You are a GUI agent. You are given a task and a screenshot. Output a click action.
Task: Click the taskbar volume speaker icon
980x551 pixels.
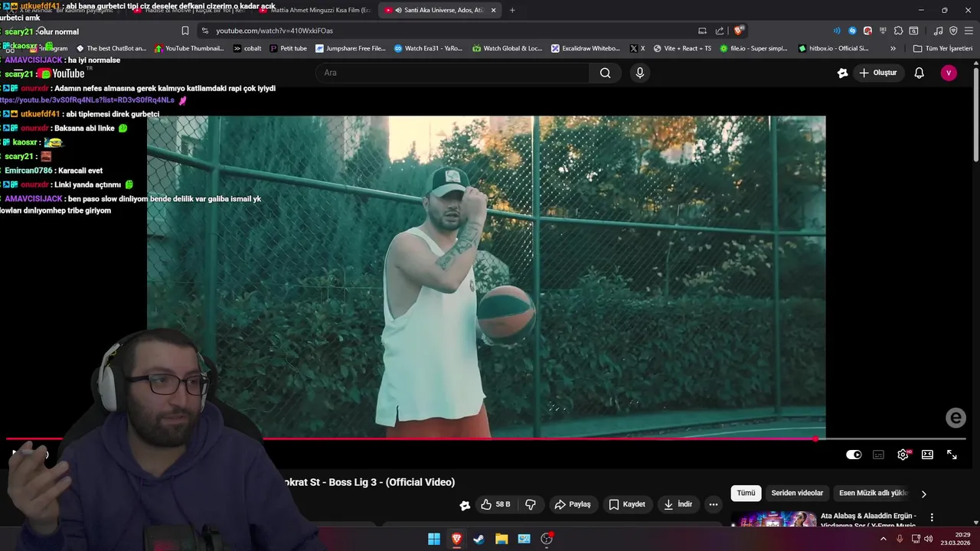tap(928, 539)
